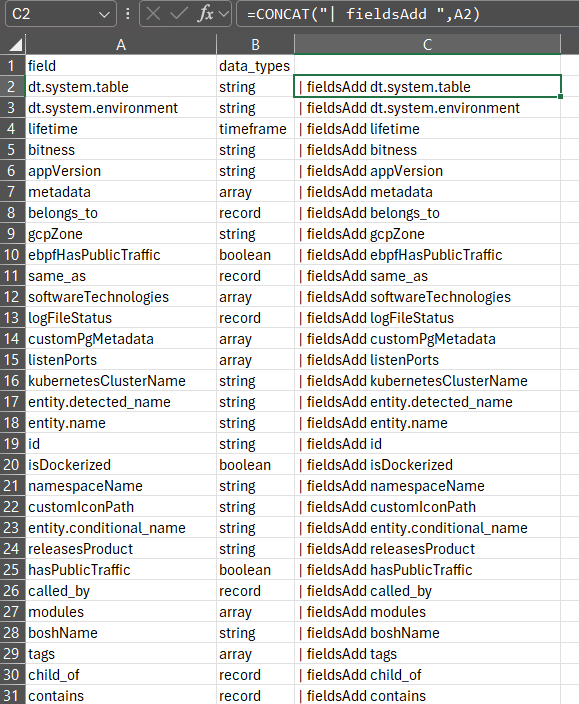The width and height of the screenshot is (579, 704).
Task: Expand the fx function dropdown chevron
Action: (x=224, y=14)
